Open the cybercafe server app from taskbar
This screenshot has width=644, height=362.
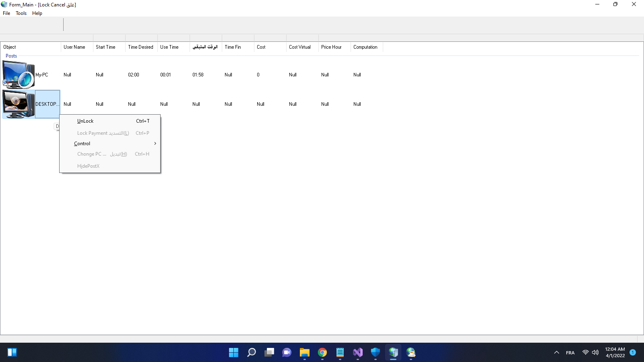[393, 353]
